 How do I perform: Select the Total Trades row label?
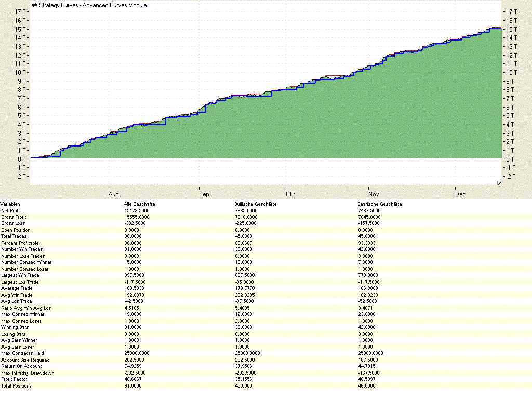[14, 236]
